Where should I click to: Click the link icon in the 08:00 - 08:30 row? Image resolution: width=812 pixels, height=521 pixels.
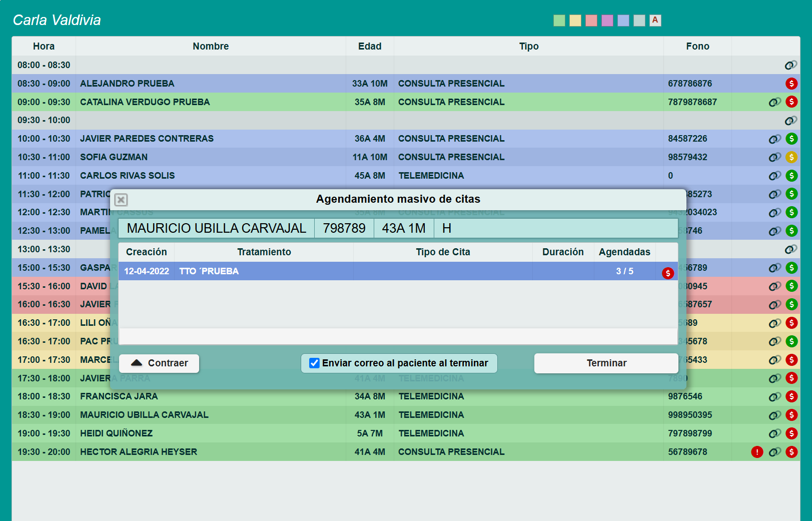tap(790, 65)
